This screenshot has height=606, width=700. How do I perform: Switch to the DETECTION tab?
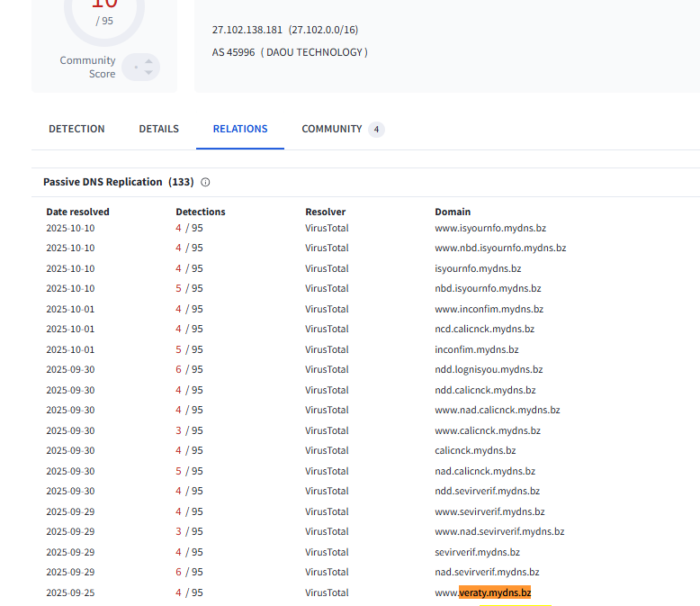pos(76,129)
